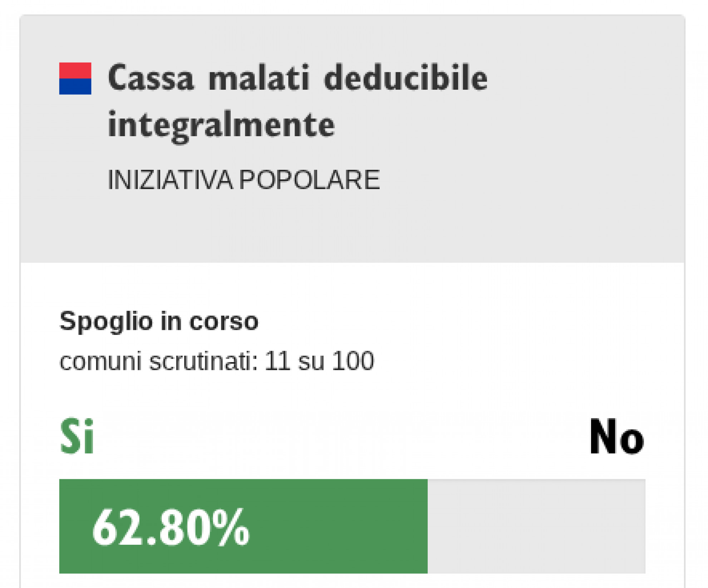Select the "Spoglio in corso" status heading
Viewport: 708px width, 588px height.
[159, 321]
